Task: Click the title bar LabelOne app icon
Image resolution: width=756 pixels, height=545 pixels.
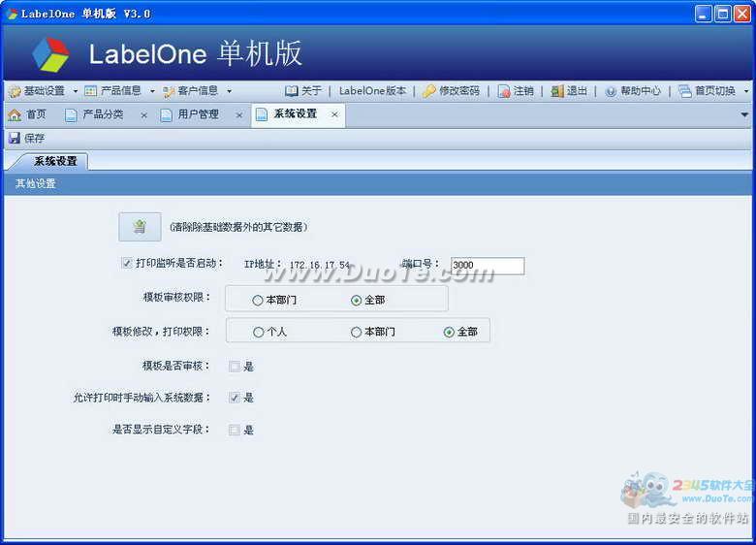Action: click(12, 14)
